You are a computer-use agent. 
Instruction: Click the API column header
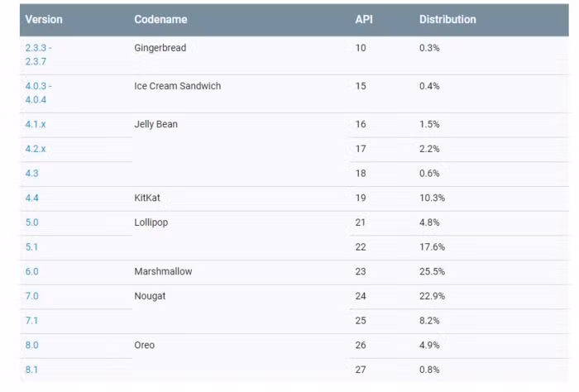point(364,19)
